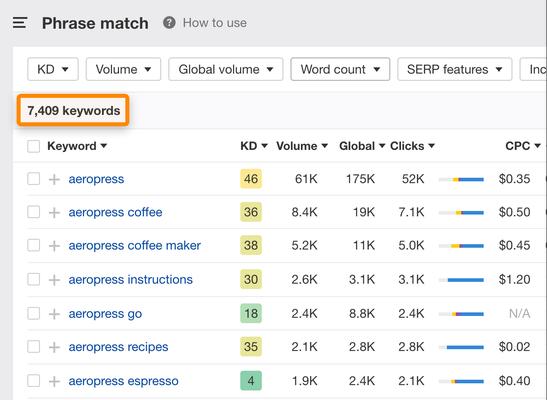Open the hamburger menu icon
The height and width of the screenshot is (400, 547).
pos(20,23)
